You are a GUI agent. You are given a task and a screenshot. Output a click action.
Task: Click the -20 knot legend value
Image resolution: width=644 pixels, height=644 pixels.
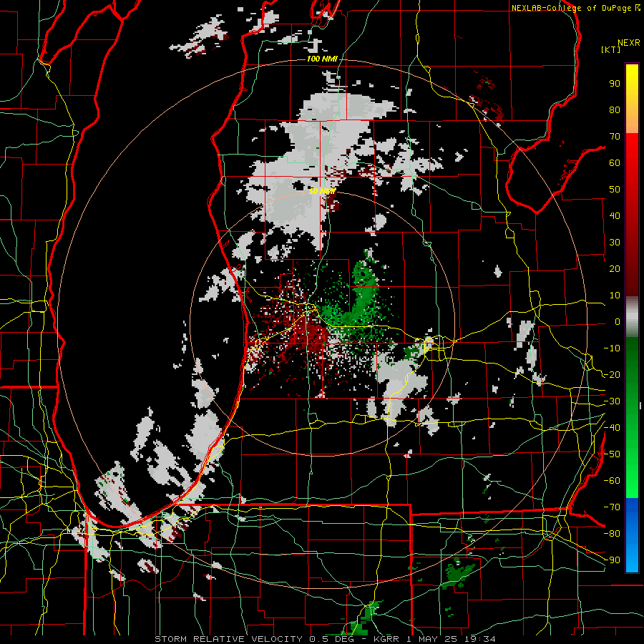point(612,375)
